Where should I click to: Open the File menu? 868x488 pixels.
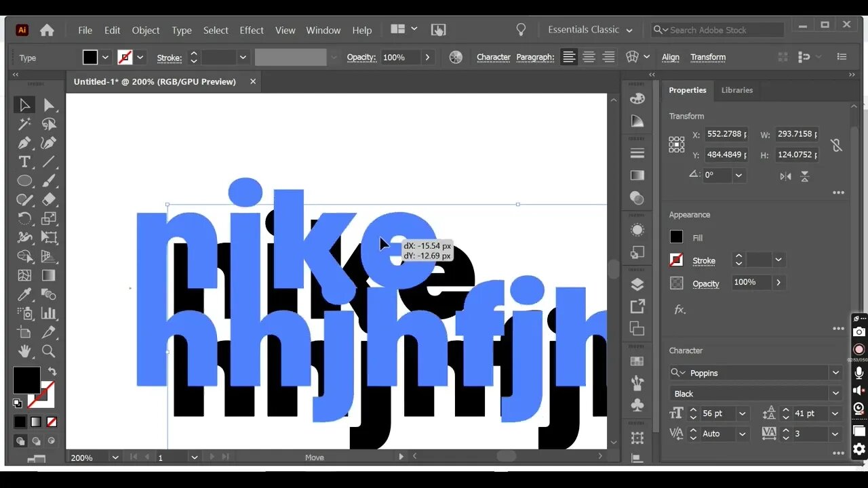(85, 30)
